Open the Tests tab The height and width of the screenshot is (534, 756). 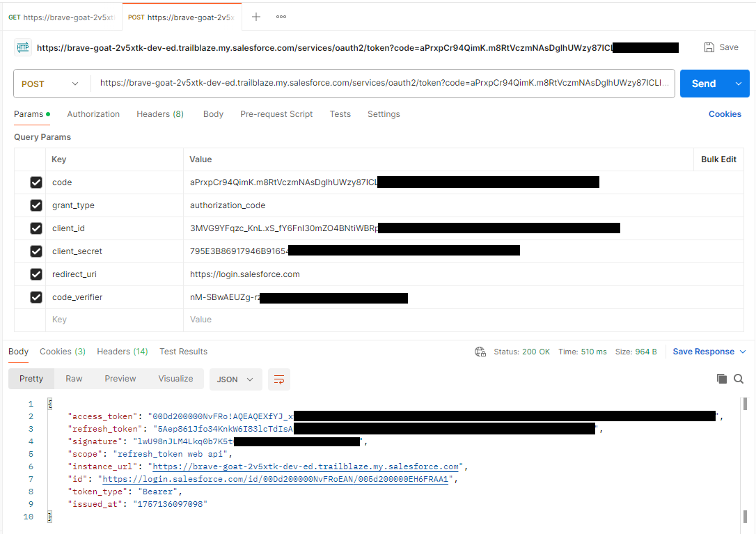[x=340, y=114]
